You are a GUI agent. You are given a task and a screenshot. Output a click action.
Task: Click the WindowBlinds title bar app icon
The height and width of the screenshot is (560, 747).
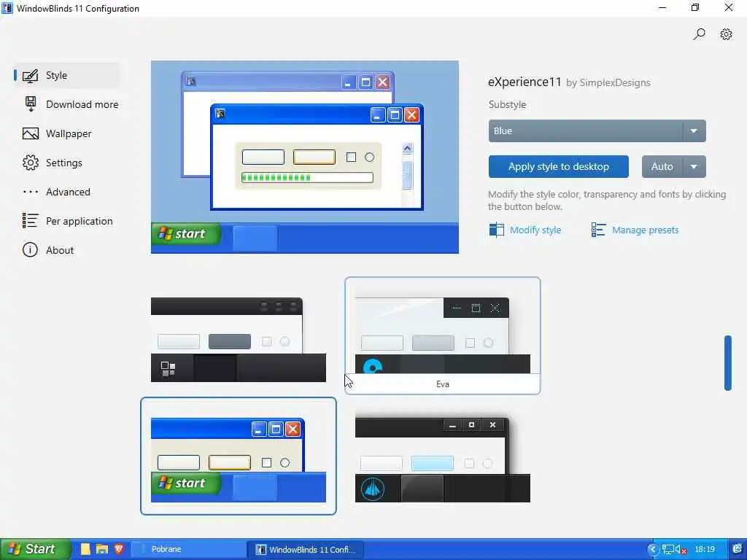click(7, 8)
